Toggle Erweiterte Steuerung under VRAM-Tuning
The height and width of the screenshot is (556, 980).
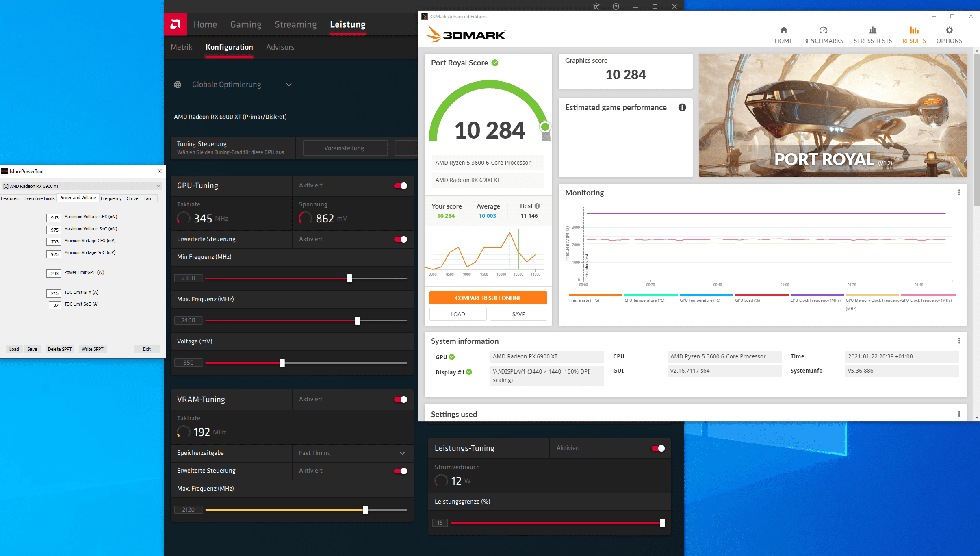[401, 471]
